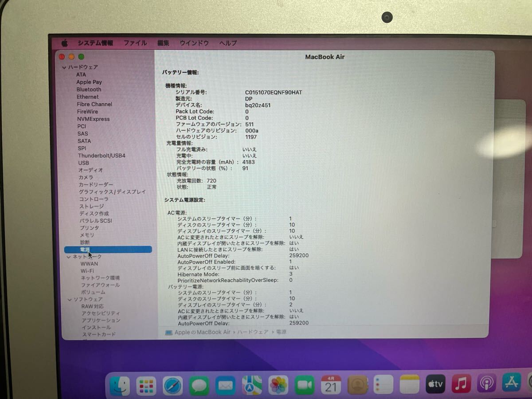Viewport: 532px width, 399px height.
Task: Open the 編集 menu
Action: 163,43
